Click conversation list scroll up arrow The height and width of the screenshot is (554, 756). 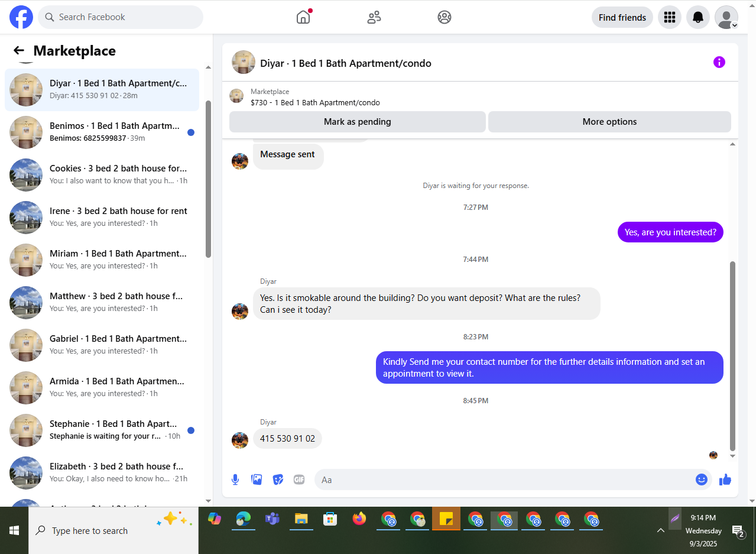pyautogui.click(x=208, y=67)
